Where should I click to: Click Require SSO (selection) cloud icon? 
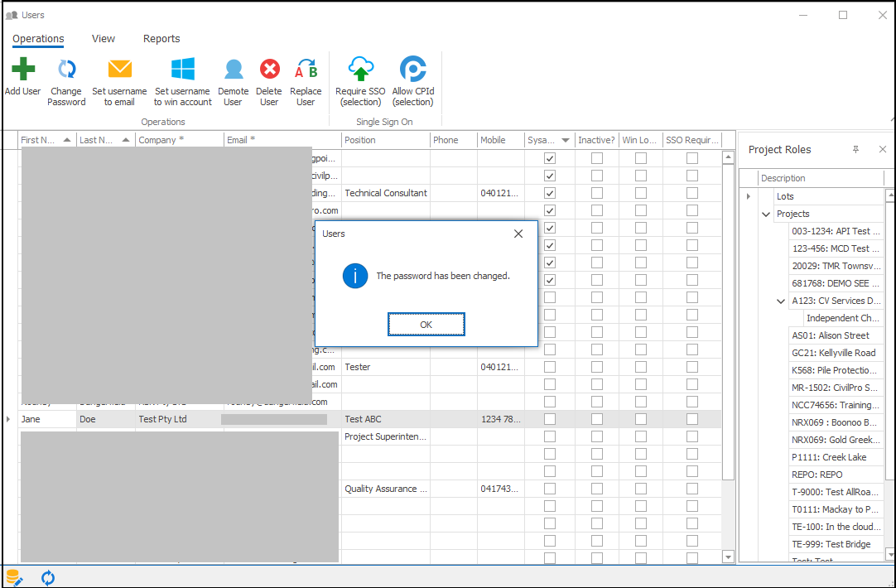[360, 70]
